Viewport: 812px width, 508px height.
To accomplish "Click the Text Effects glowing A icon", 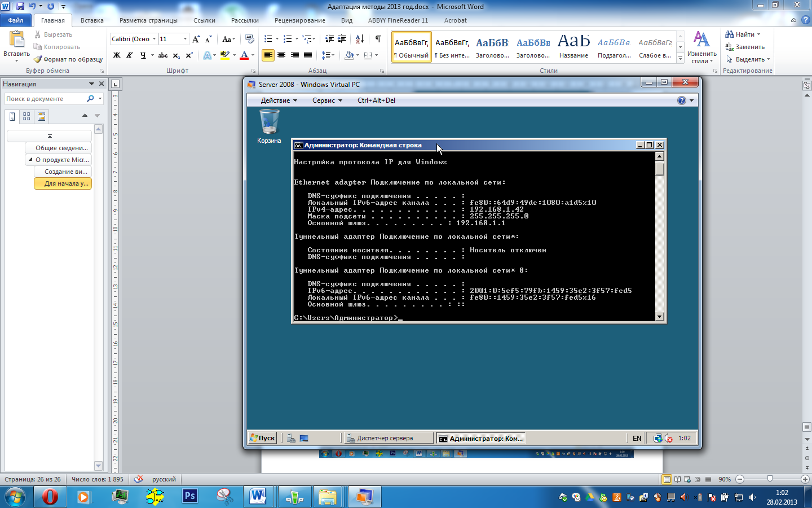I will click(x=207, y=55).
